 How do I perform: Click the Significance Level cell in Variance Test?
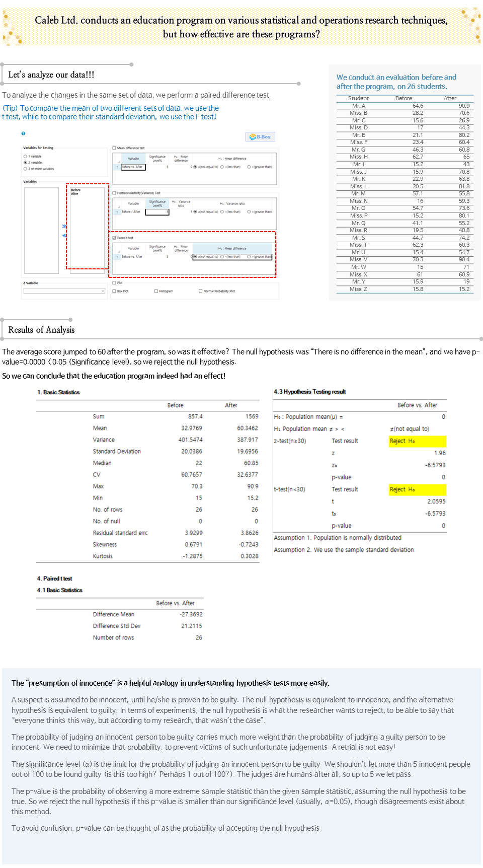click(157, 212)
